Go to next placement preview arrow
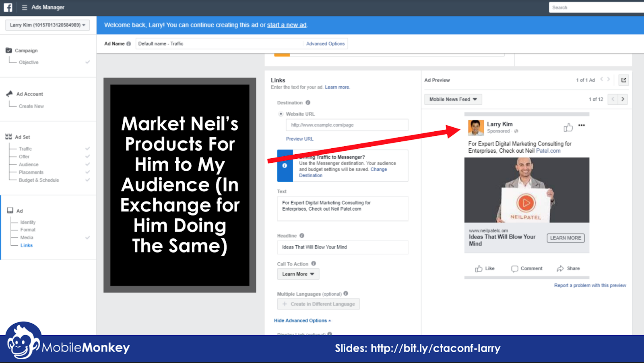This screenshot has width=644, height=363. [623, 99]
